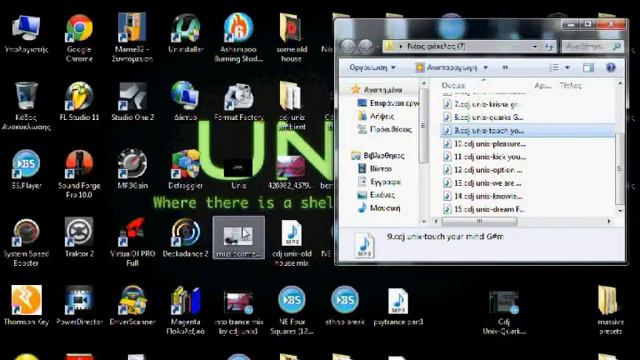The height and width of the screenshot is (360, 640).
Task: Launch MP3Gain desktop shortcut
Action: pos(132,170)
